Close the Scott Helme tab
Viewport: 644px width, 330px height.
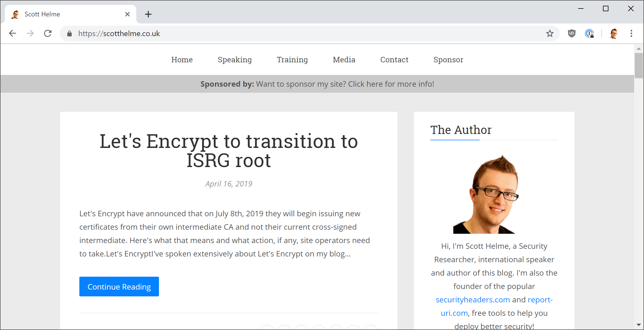[x=127, y=14]
